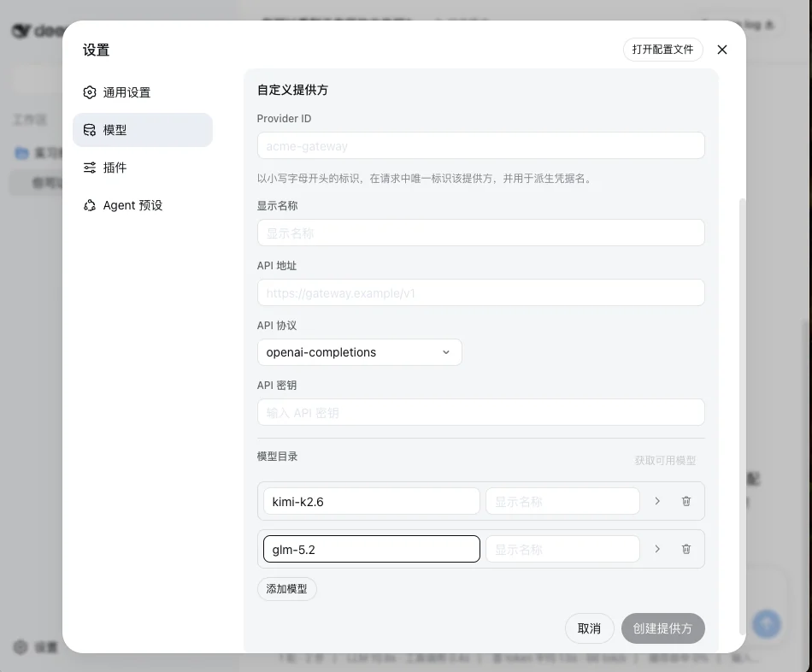Click the 添加模型 button
The width and height of the screenshot is (812, 672).
286,589
